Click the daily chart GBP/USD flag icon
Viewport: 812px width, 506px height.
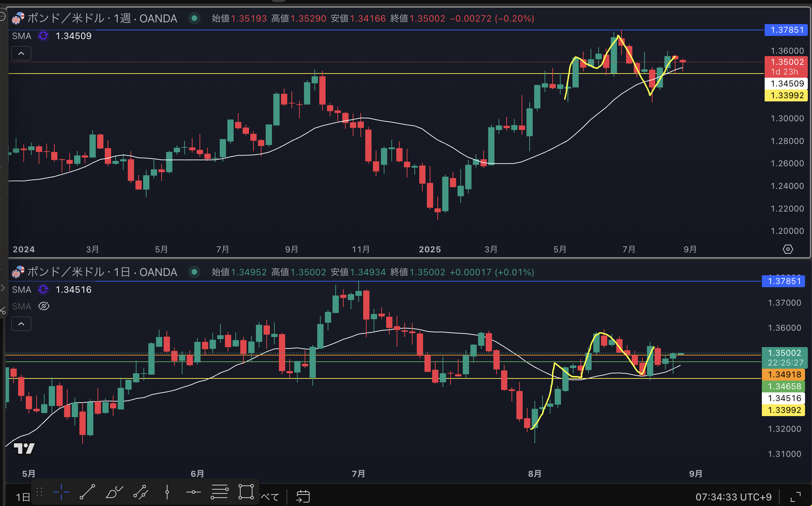[x=18, y=272]
